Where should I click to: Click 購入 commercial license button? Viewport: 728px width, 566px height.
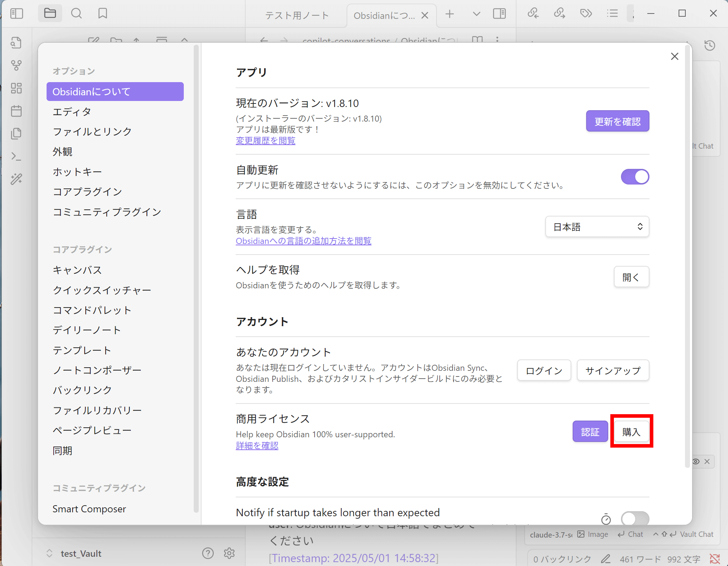pos(631,432)
